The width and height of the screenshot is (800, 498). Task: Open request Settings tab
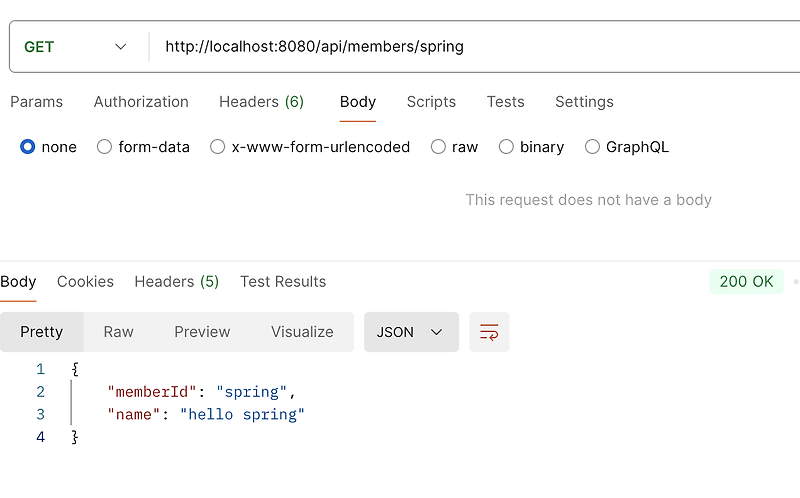tap(584, 102)
